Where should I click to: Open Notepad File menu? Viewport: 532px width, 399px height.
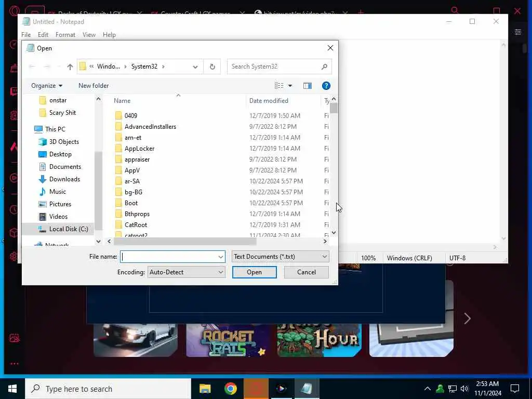pyautogui.click(x=26, y=35)
